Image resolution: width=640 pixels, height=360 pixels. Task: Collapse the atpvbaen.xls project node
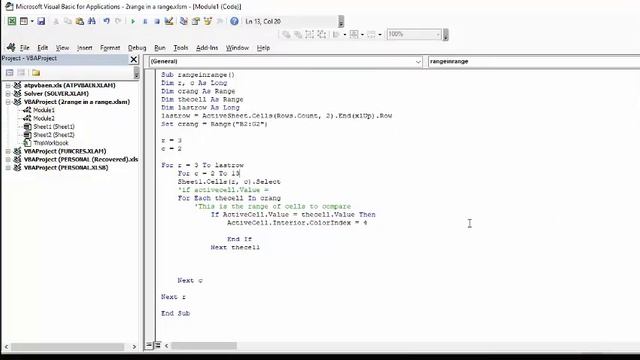8,85
